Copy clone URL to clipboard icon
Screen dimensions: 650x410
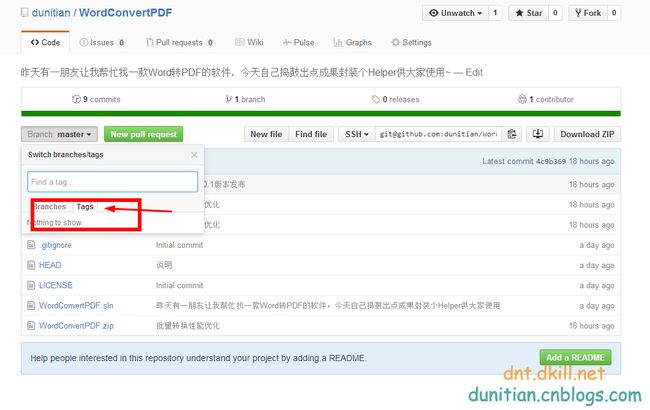coord(512,134)
